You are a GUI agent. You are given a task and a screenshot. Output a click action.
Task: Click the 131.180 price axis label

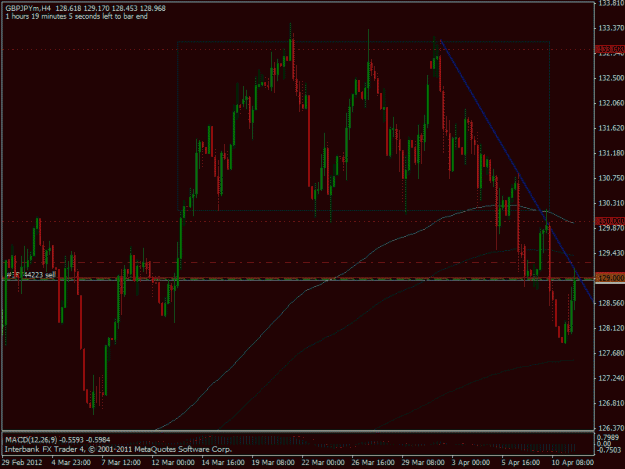611,153
